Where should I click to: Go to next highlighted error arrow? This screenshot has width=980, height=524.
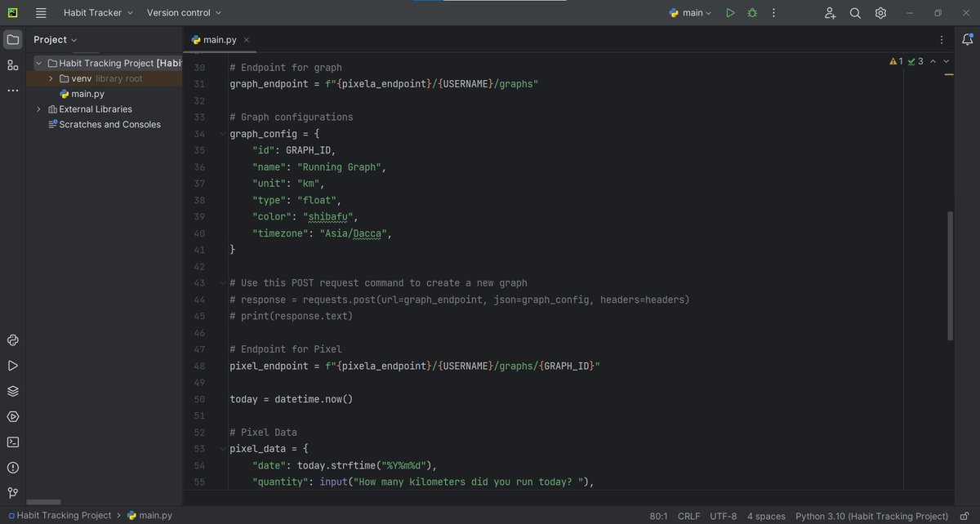coord(947,61)
